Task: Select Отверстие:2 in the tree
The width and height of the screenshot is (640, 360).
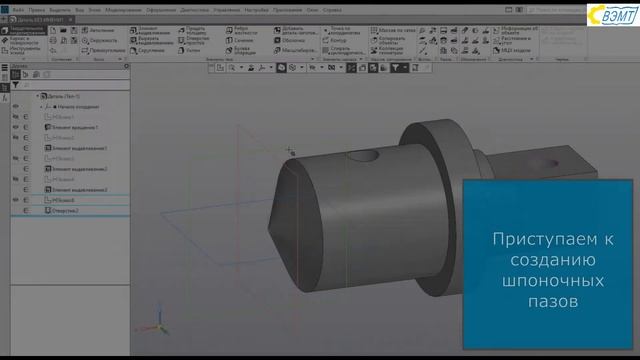Action: tap(62, 211)
